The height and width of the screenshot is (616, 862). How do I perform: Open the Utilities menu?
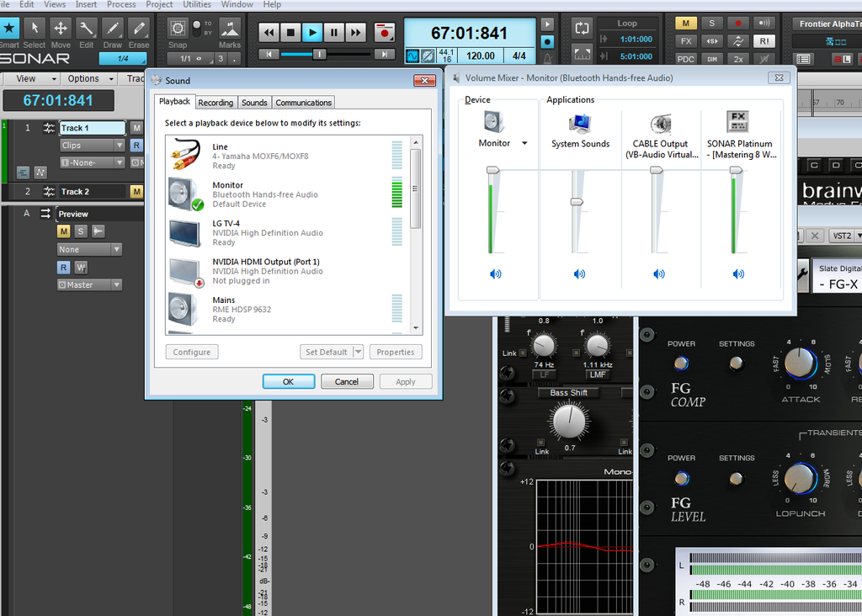[197, 4]
